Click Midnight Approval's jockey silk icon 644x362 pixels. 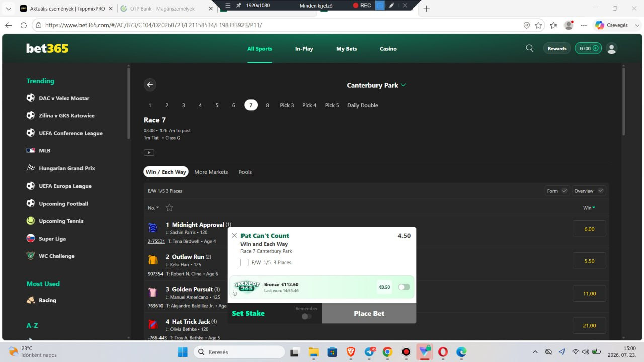coord(153,228)
